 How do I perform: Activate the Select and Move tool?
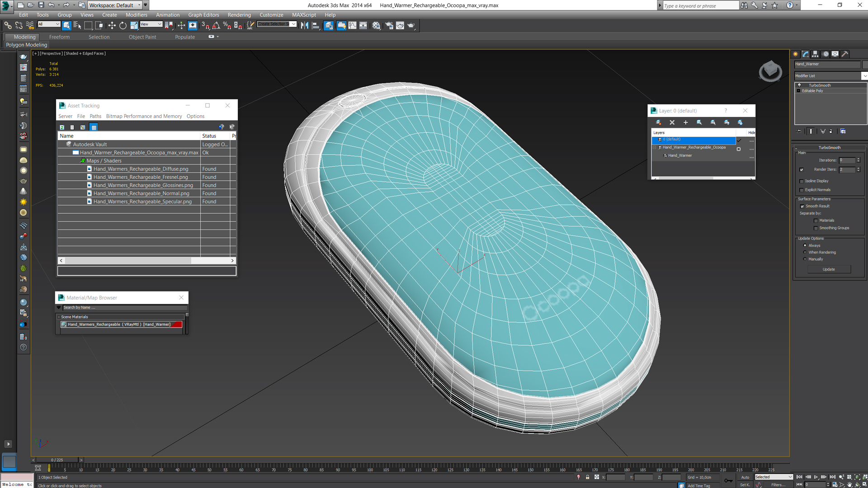pos(112,25)
